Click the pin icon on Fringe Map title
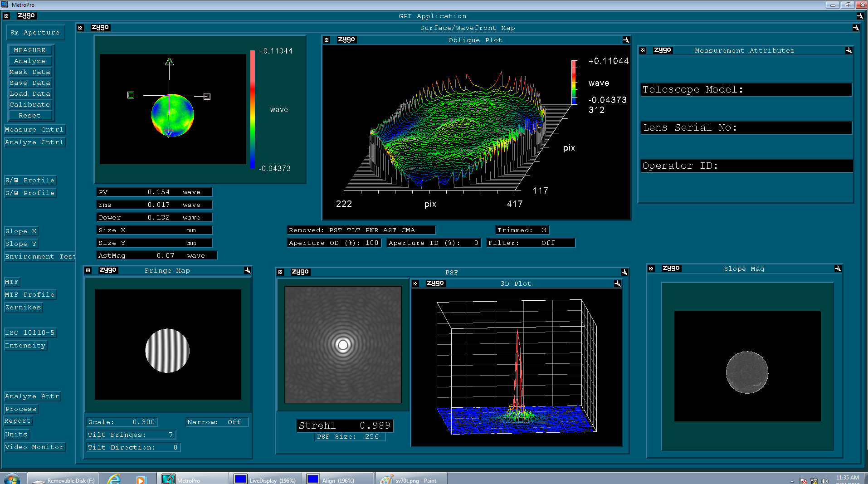Viewport: 868px width, 484px height. tap(247, 270)
